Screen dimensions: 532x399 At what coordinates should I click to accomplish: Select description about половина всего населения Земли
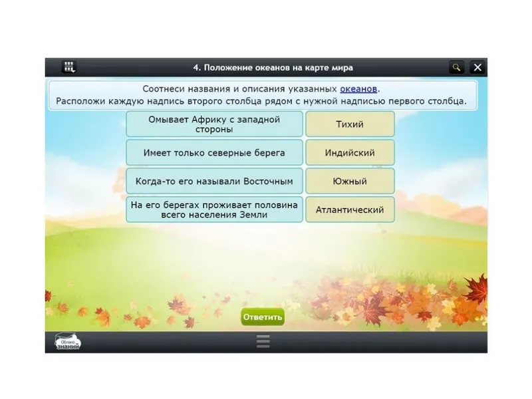214,209
